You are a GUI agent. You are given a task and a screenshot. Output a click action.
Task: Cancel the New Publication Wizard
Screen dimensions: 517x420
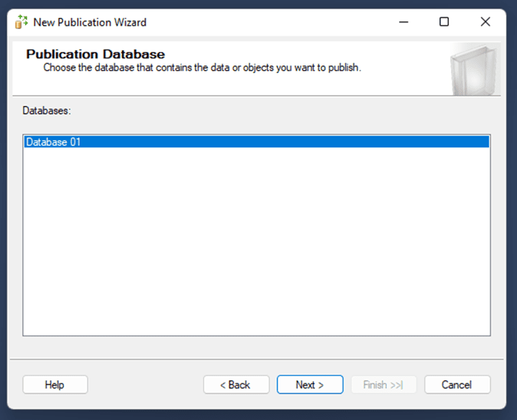click(x=457, y=384)
